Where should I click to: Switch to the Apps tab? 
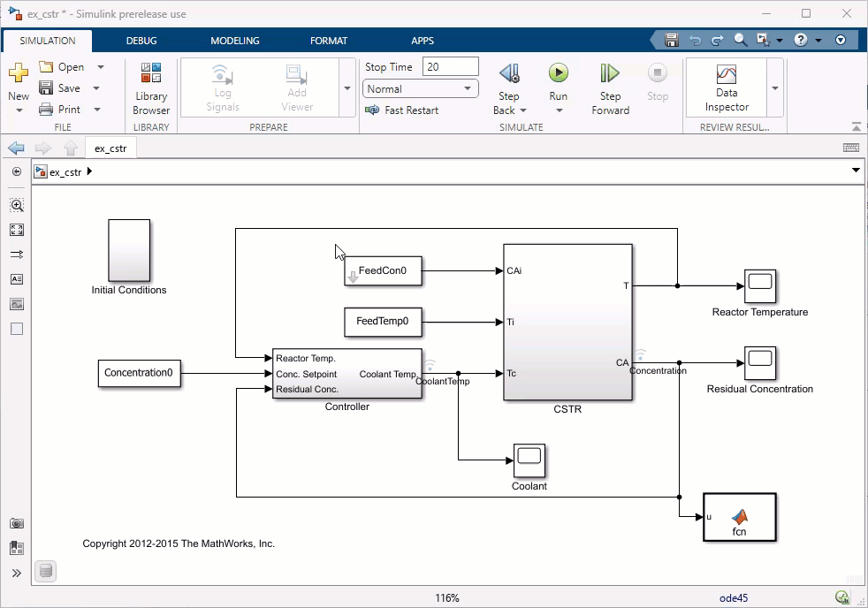423,41
